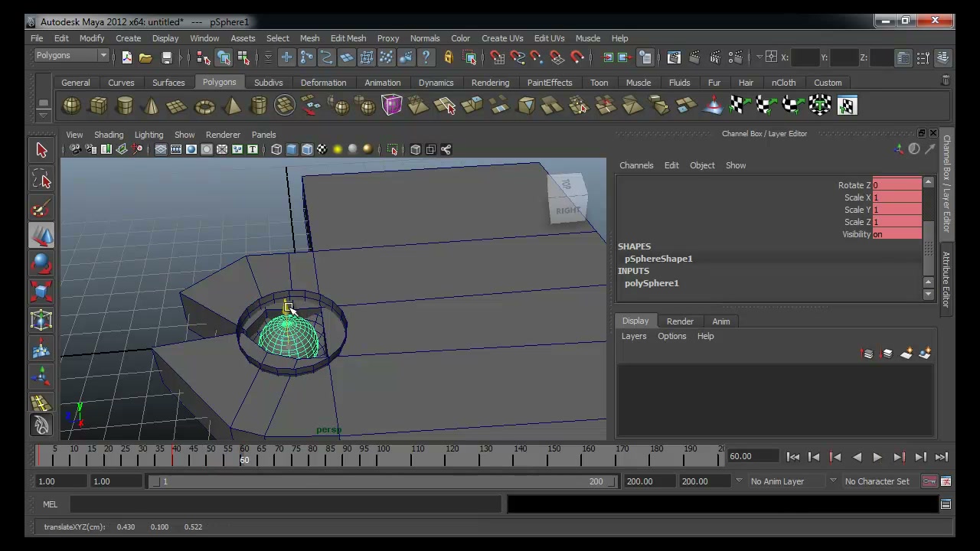
Task: Open the Edit Mesh menu
Action: coord(348,38)
